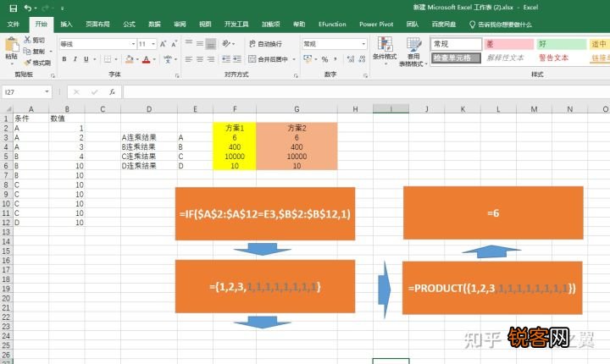The height and width of the screenshot is (364, 610).
Task: Toggle align text left
Action: click(x=189, y=59)
